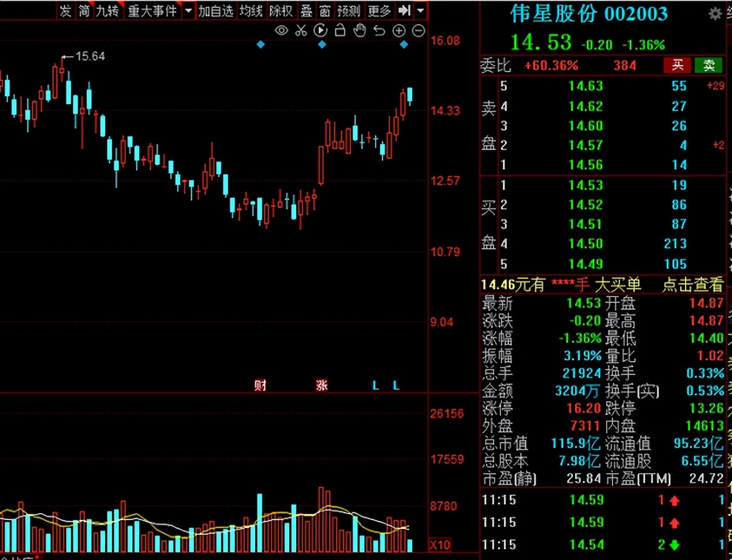Click the 涨停 limit-up price 16.20
This screenshot has width=732, height=560.
pyautogui.click(x=583, y=409)
